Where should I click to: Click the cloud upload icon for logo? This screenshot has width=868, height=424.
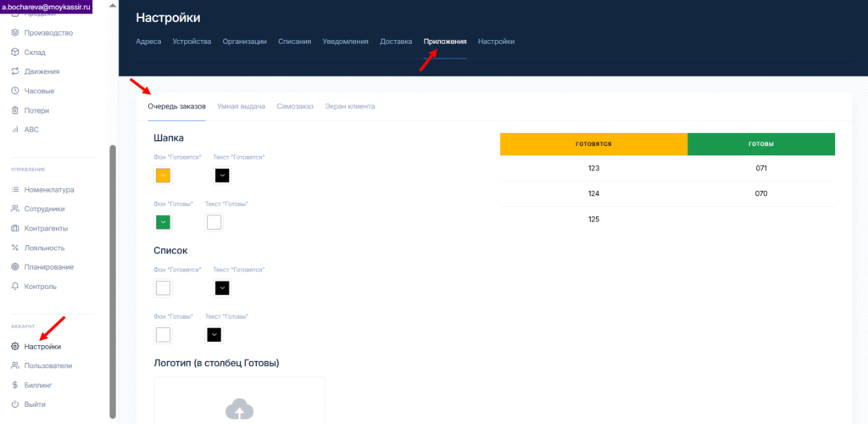(x=239, y=410)
